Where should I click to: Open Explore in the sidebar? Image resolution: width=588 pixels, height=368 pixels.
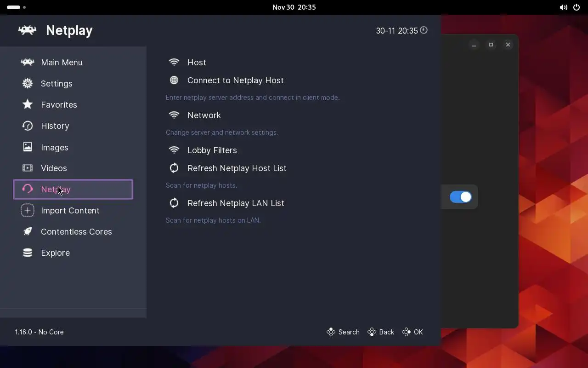pos(73,253)
